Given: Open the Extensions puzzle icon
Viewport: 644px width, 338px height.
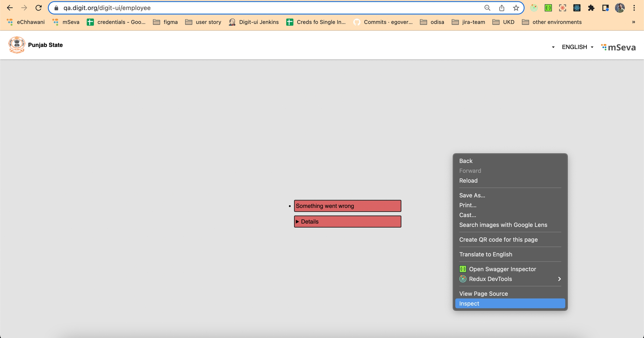Looking at the screenshot, I should 591,8.
